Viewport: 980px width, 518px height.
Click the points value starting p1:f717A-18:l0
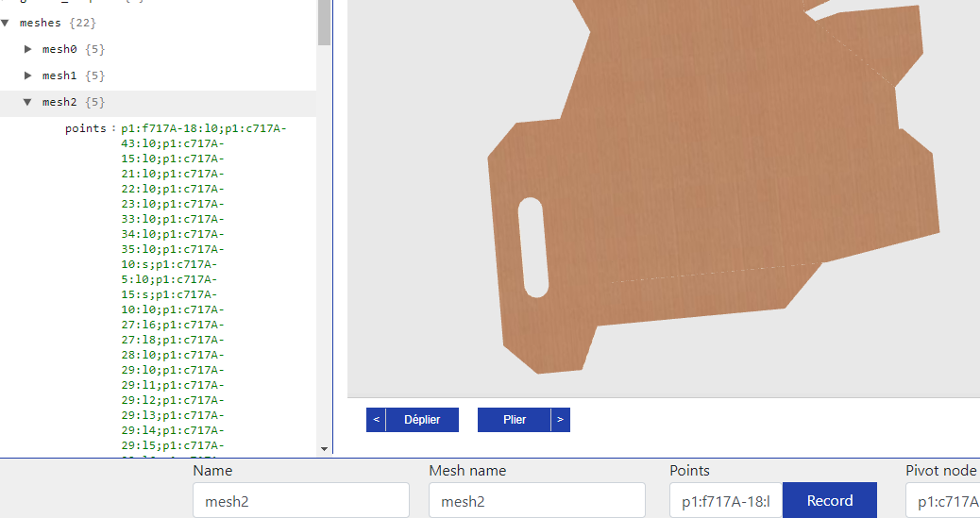tap(204, 288)
